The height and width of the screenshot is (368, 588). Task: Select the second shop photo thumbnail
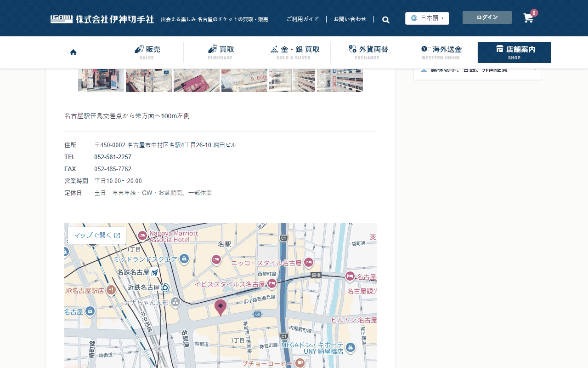point(149,80)
